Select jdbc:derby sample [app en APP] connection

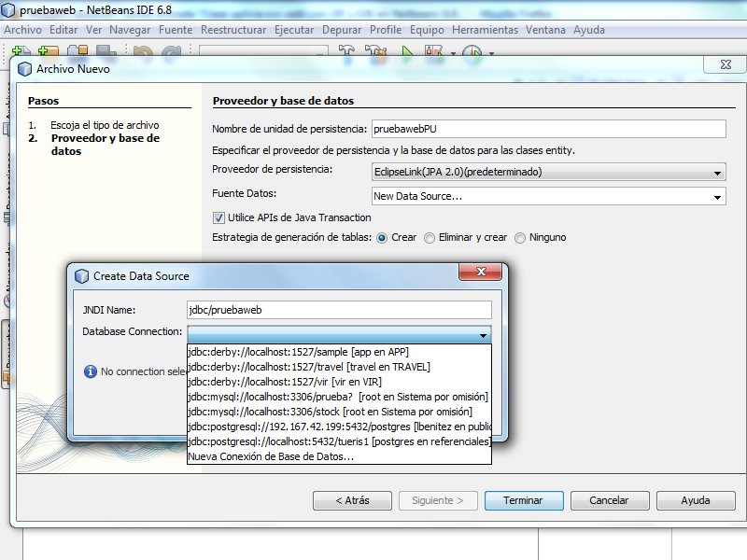pos(339,352)
